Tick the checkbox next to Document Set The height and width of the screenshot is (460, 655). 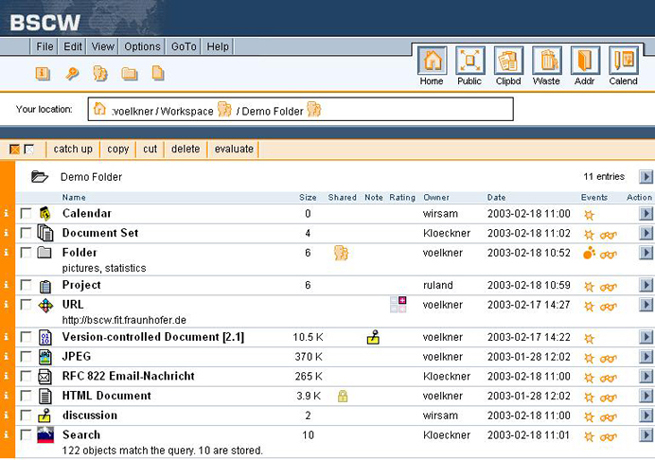click(26, 233)
